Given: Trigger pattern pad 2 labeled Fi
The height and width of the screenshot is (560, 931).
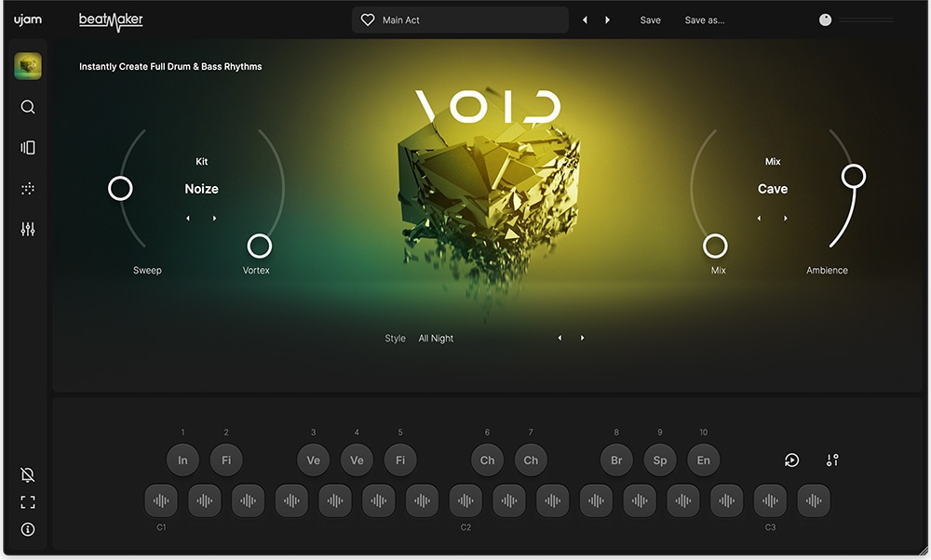Looking at the screenshot, I should pos(226,460).
